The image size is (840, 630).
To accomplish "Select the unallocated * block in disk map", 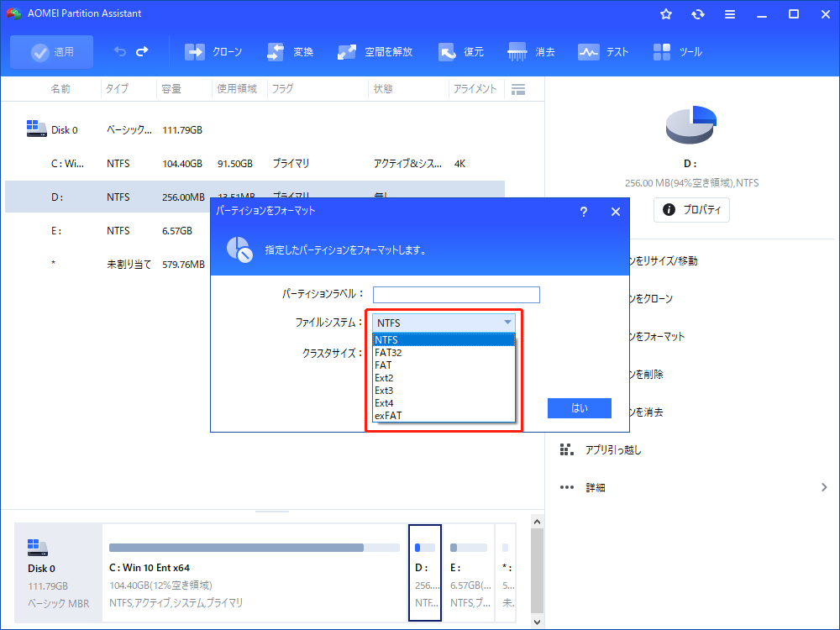I will [507, 573].
